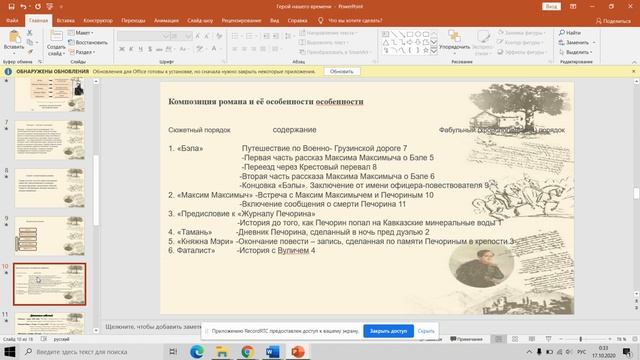This screenshot has width=640, height=360.
Task: Open the font name combo box
Action: click(143, 36)
